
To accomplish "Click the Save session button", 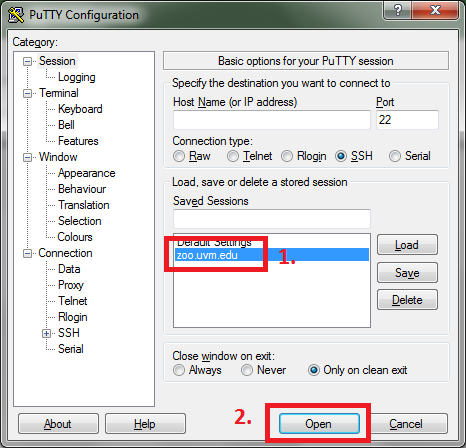I will point(407,273).
